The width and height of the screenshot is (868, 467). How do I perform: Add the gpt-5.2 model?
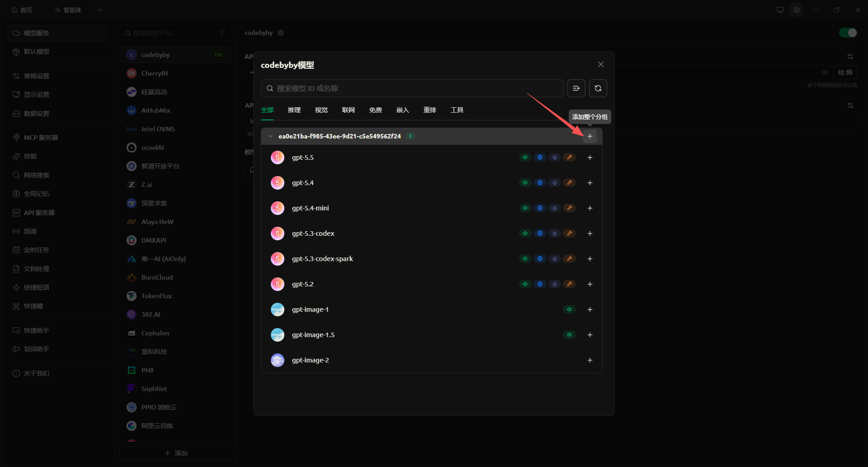tap(590, 284)
